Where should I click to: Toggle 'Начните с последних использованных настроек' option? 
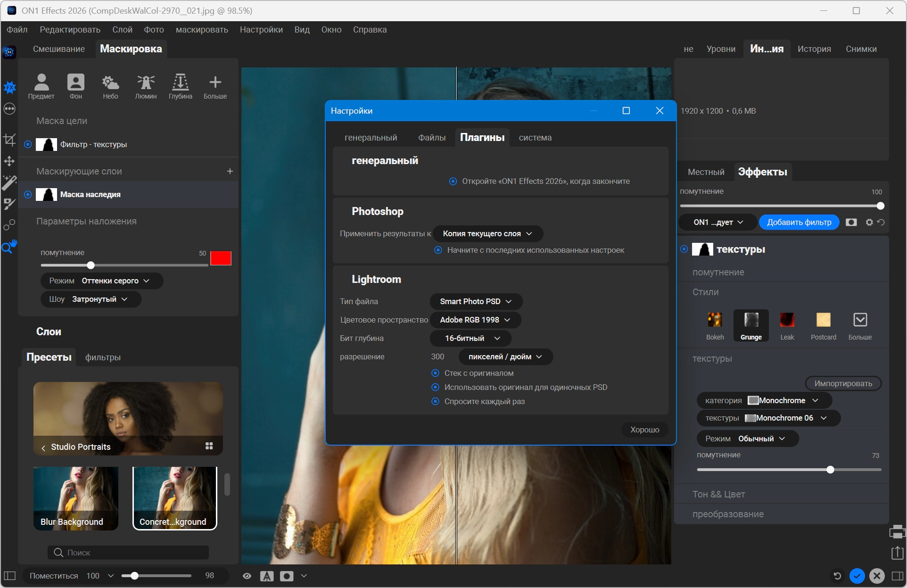(438, 250)
